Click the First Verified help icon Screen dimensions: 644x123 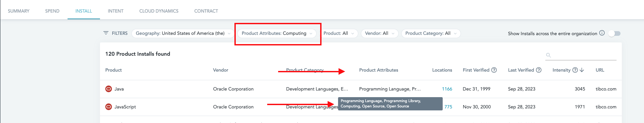pos(494,70)
